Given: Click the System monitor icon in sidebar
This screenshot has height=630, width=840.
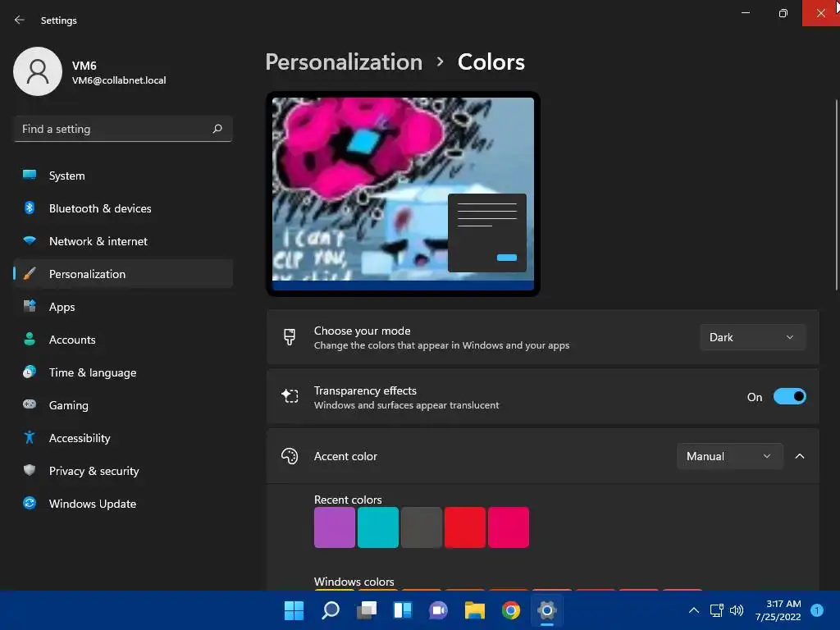Looking at the screenshot, I should coord(30,175).
